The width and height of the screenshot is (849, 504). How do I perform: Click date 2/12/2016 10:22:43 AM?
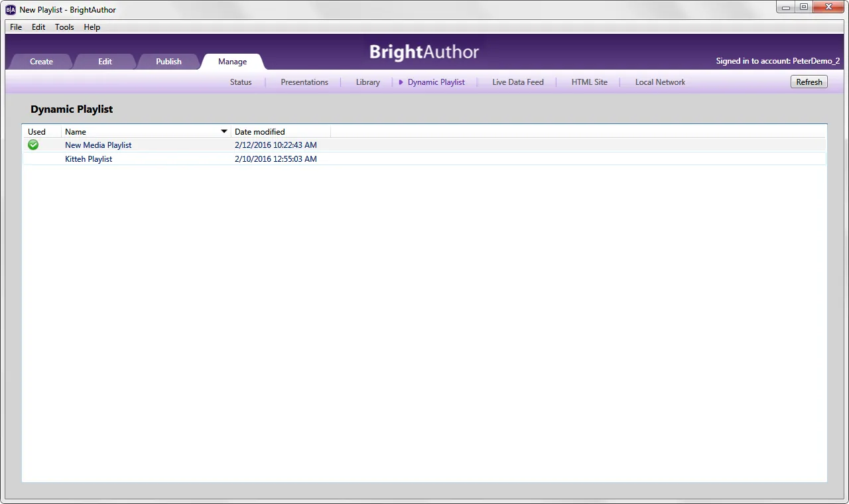coord(276,145)
